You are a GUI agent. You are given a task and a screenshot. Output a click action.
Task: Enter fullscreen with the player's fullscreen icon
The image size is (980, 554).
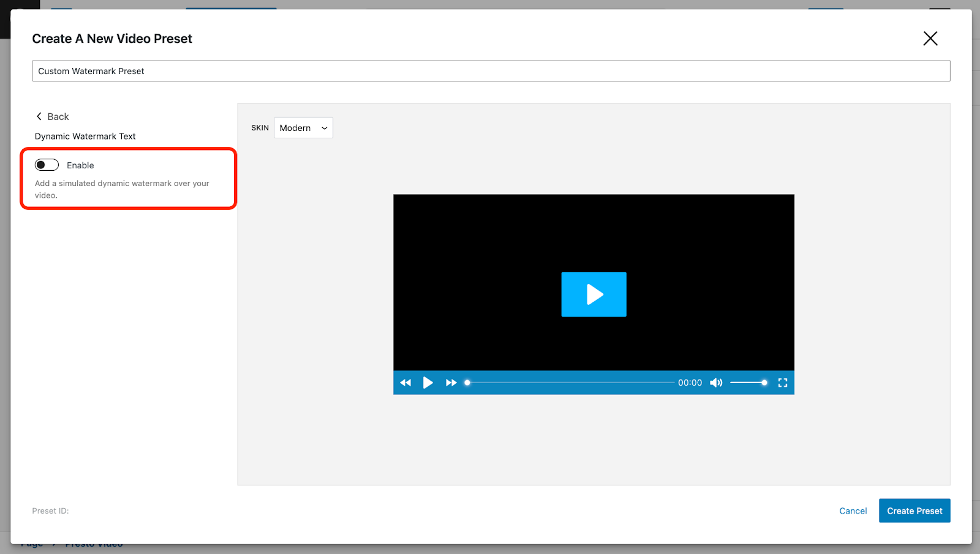pos(782,383)
